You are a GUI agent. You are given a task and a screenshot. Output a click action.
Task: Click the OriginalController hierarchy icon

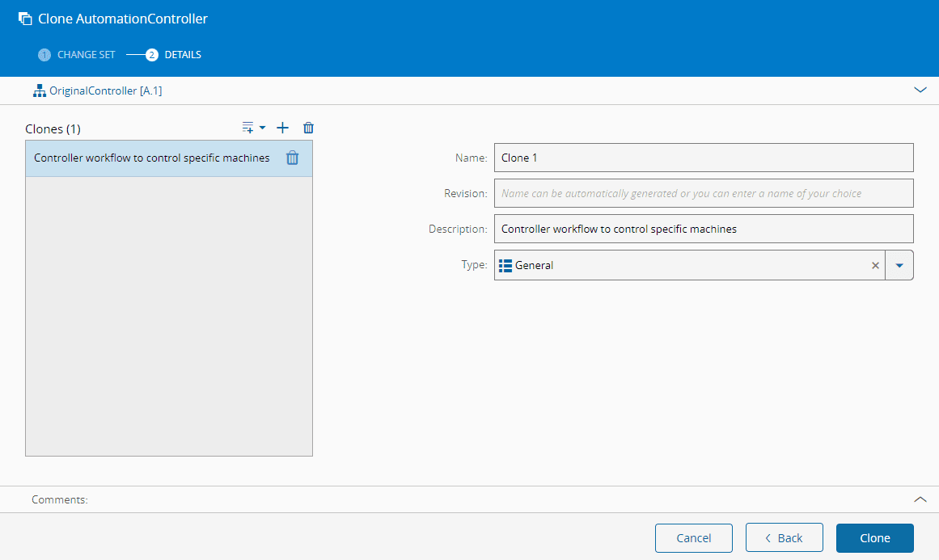40,91
